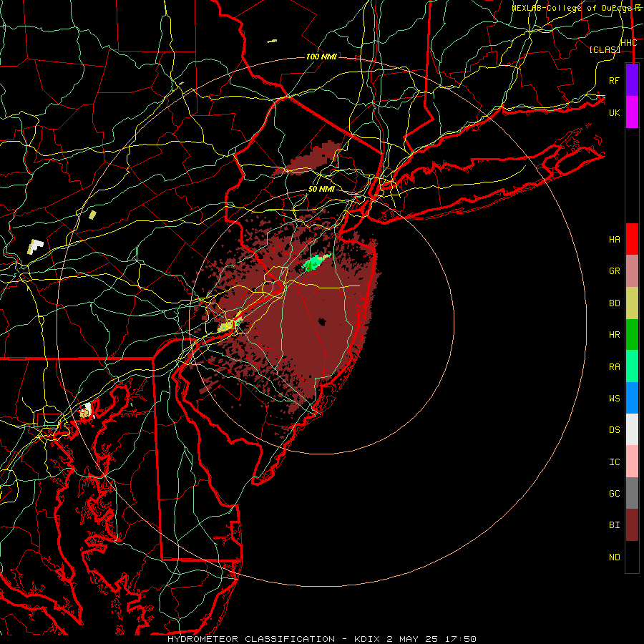The width and height of the screenshot is (644, 644).
Task: Click the 'RA' legend label
Action: click(x=614, y=367)
